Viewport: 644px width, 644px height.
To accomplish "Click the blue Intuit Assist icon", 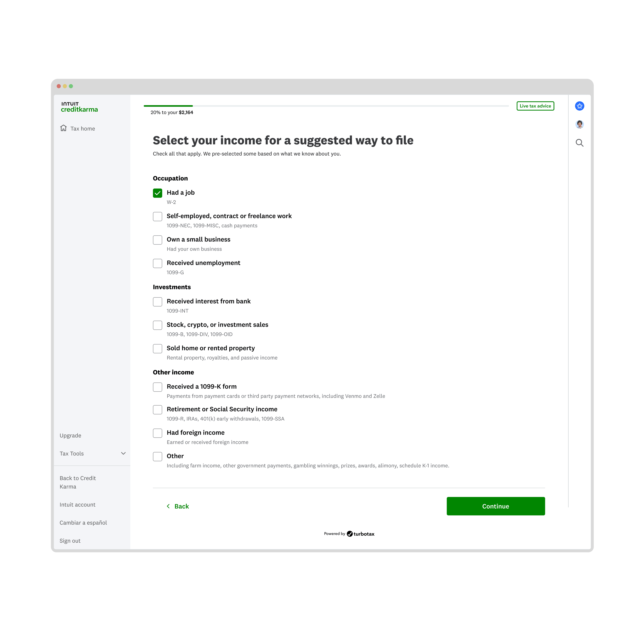I will point(580,106).
